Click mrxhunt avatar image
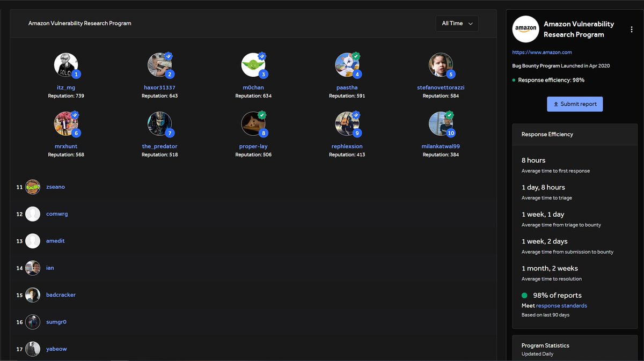Viewport: 644px width, 361px height. (65, 124)
